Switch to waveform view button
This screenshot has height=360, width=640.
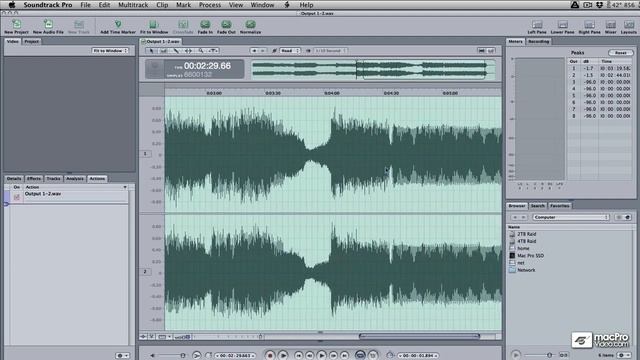click(x=482, y=51)
